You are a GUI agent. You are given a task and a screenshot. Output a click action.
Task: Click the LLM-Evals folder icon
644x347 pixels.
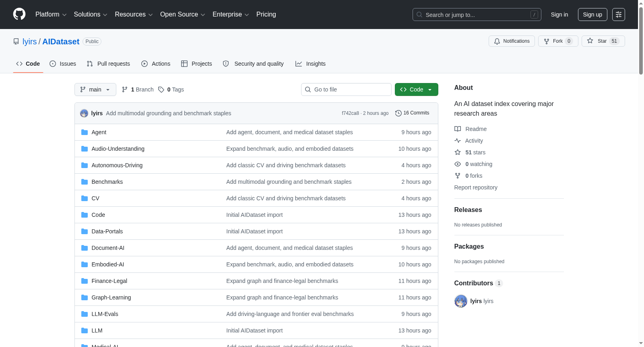[85, 314]
